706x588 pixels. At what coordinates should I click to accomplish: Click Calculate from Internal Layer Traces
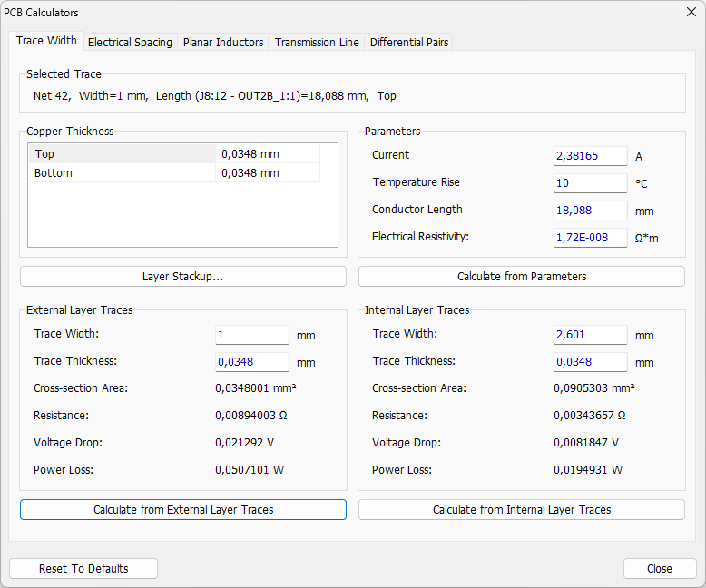pos(522,510)
